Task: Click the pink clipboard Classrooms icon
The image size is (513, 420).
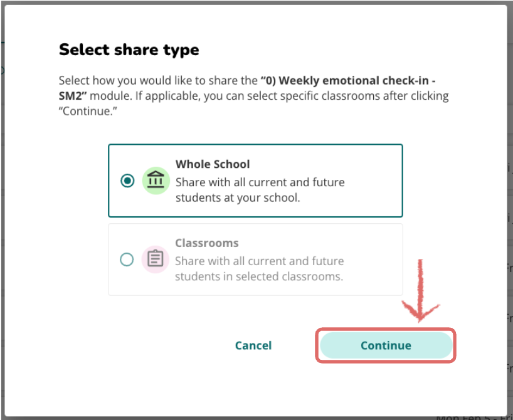Action: [155, 260]
